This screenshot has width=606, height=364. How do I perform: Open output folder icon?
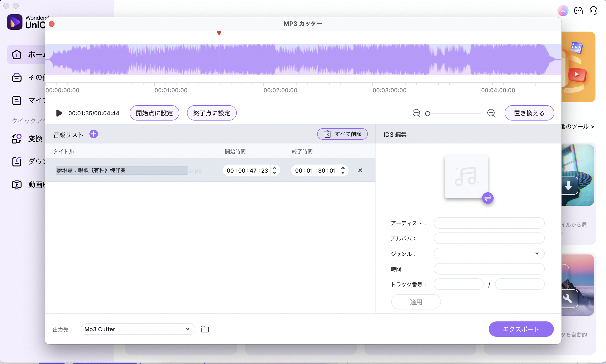point(205,329)
